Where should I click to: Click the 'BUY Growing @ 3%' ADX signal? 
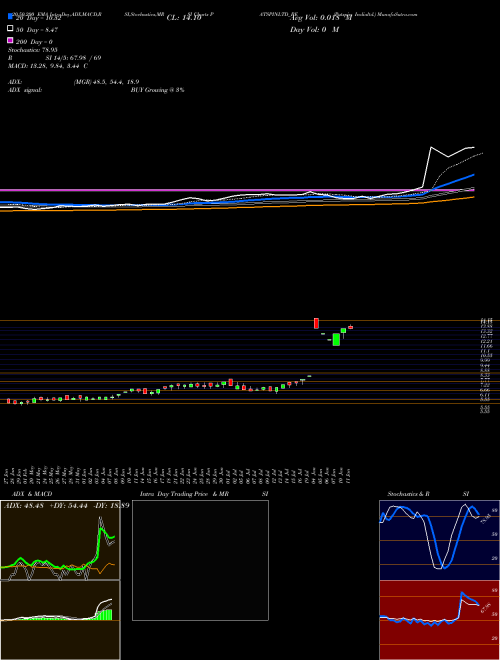[x=157, y=90]
